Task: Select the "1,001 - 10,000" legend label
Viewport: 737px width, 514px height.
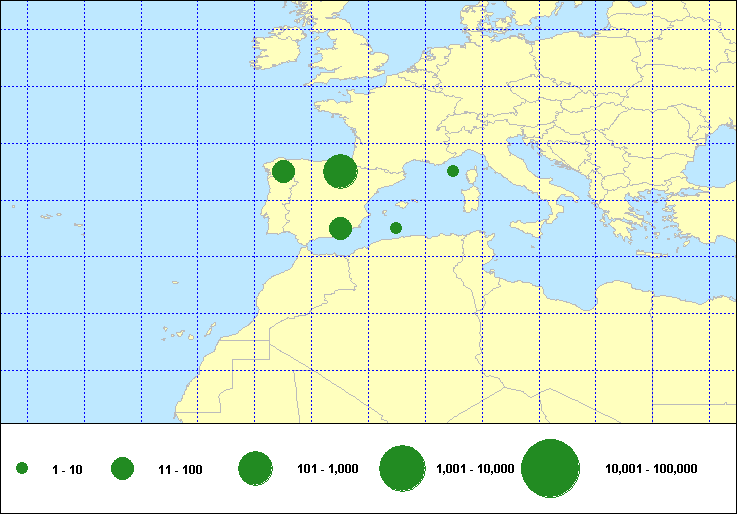Action: [475, 470]
